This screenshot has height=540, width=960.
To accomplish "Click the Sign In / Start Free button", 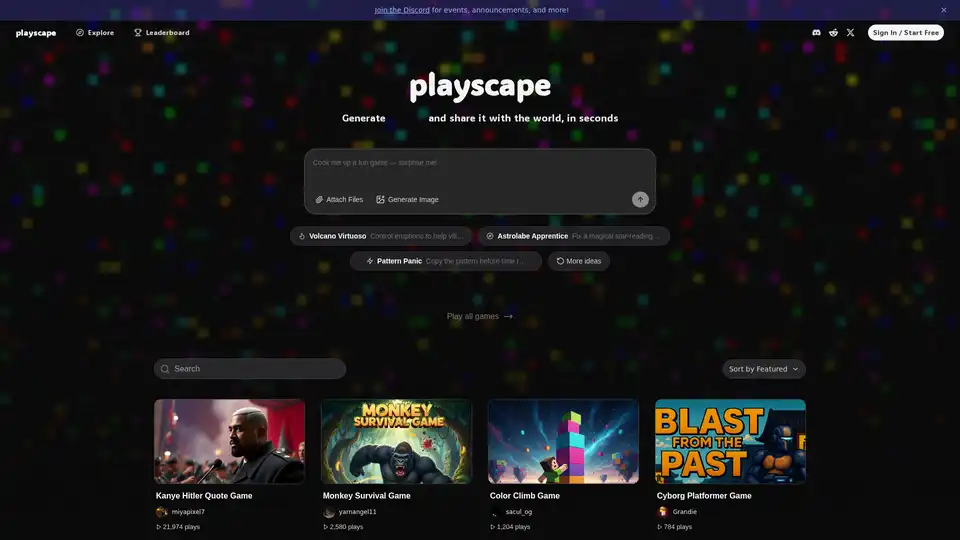I will tap(905, 33).
